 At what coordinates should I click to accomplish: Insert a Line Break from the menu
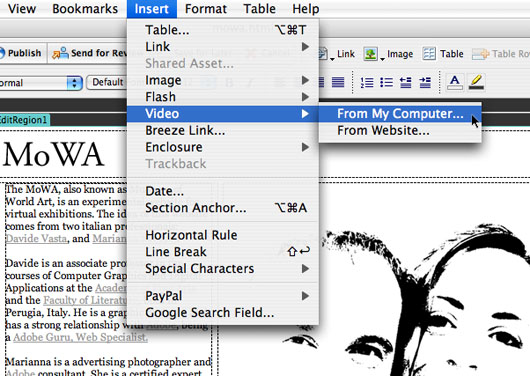click(223, 252)
